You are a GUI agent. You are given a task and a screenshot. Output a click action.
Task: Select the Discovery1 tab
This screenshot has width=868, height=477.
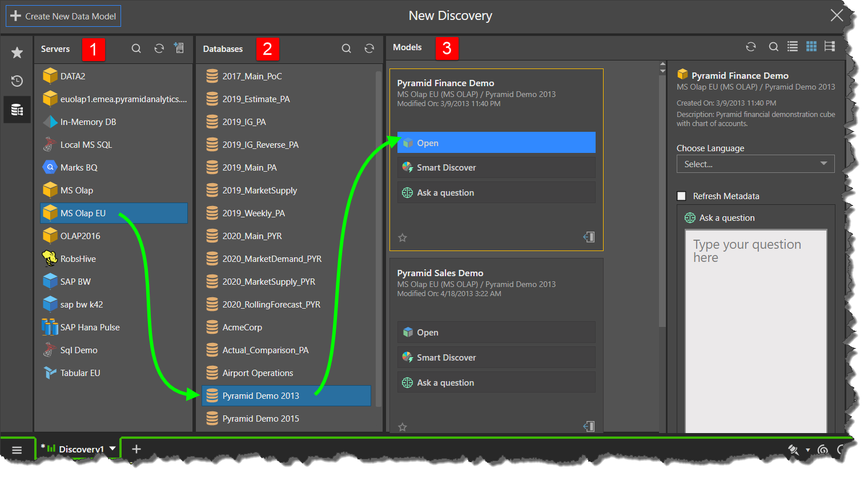click(x=81, y=449)
